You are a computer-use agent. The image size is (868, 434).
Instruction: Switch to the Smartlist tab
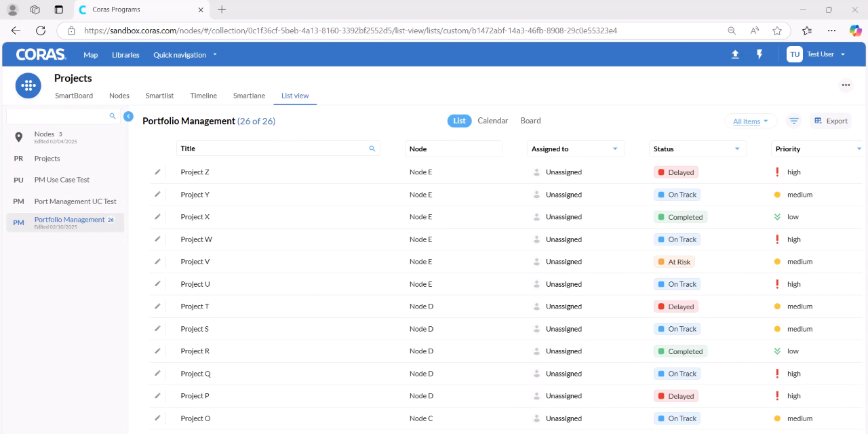[x=159, y=96]
